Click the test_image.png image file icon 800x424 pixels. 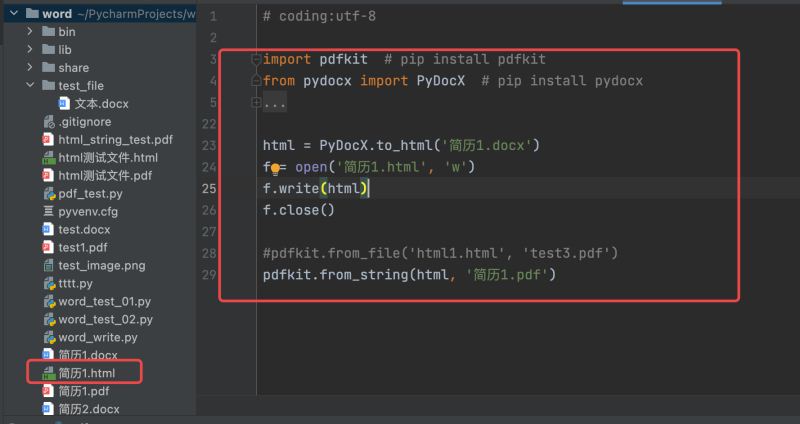48,266
